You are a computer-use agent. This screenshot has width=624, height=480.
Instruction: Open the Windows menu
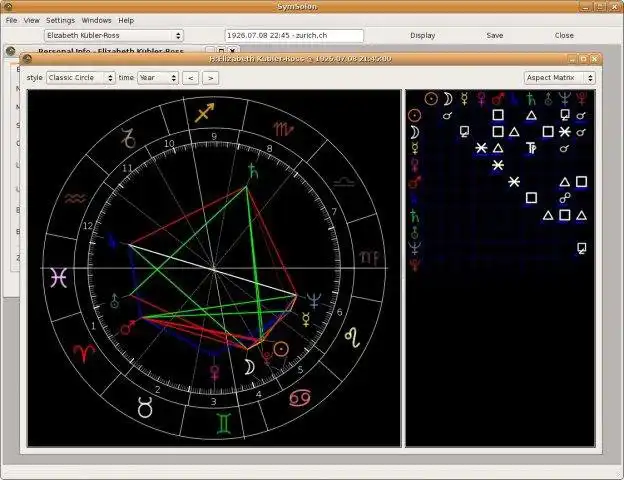tap(96, 20)
